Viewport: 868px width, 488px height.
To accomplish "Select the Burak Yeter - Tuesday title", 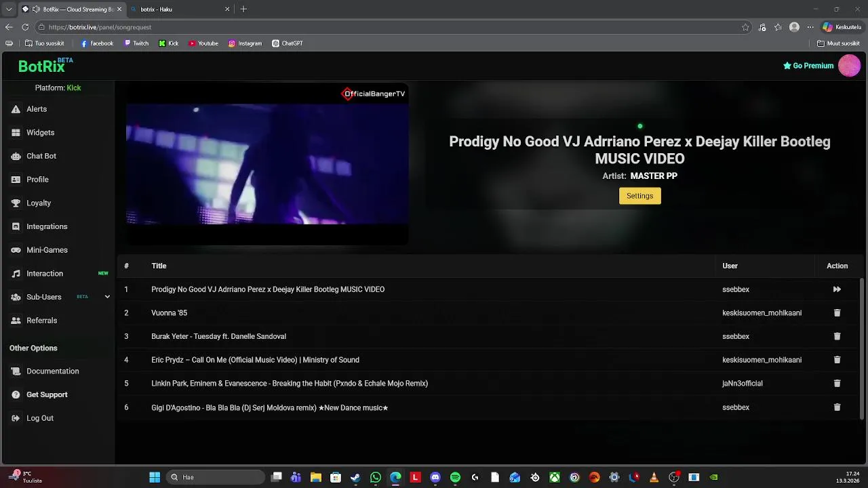I will point(218,336).
